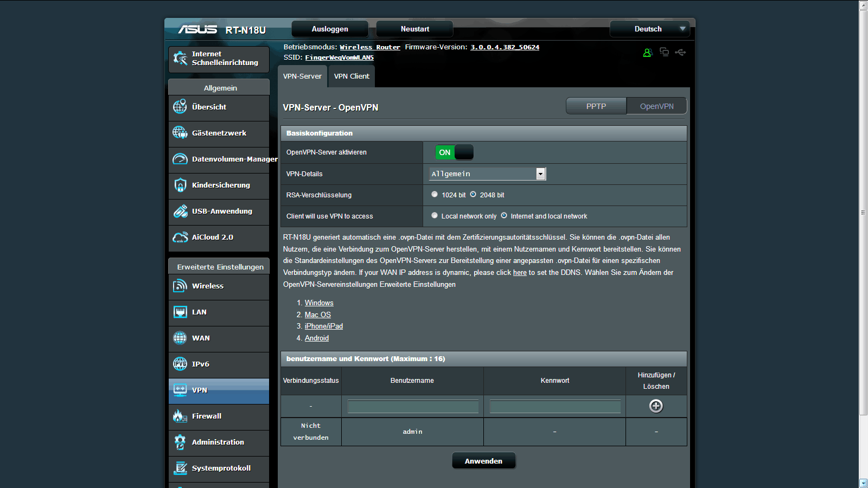Click the AiCloud 2.0 cloud icon
The width and height of the screenshot is (868, 488).
[180, 237]
